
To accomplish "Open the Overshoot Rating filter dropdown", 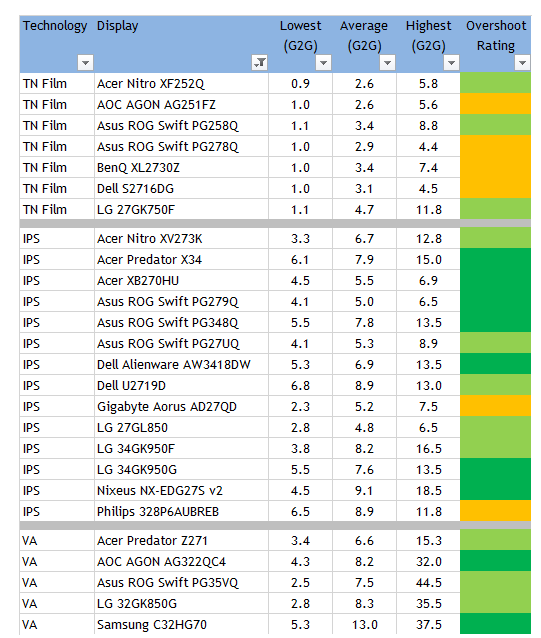I will pos(522,63).
